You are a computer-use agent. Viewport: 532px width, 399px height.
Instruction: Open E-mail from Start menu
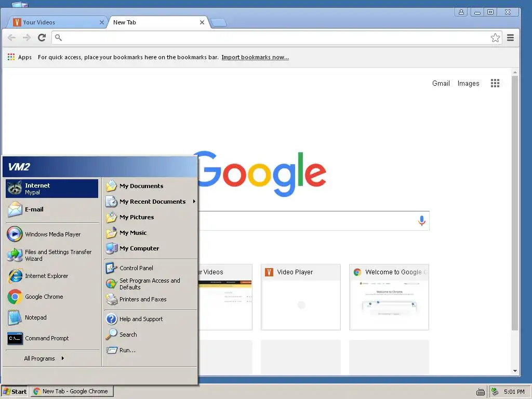[52, 209]
